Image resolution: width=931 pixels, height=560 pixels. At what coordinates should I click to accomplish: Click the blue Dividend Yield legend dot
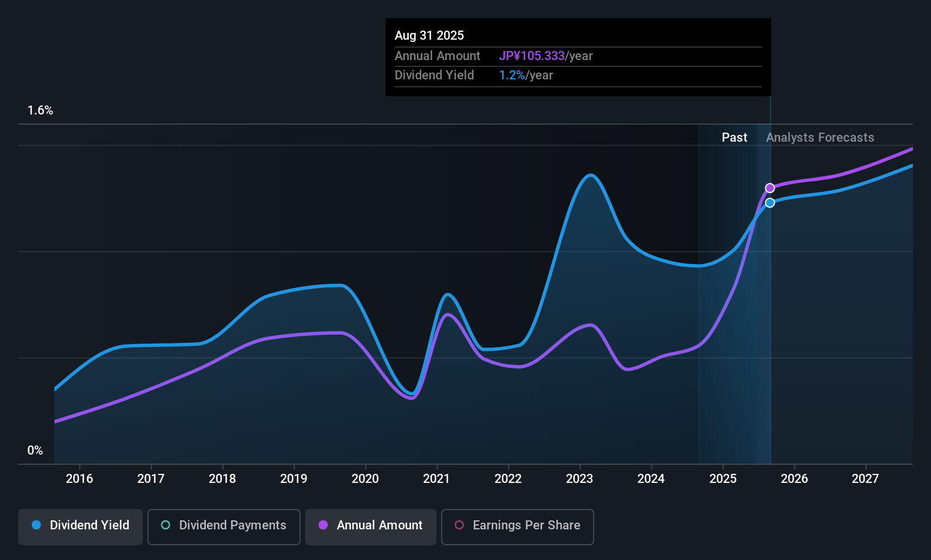click(36, 525)
